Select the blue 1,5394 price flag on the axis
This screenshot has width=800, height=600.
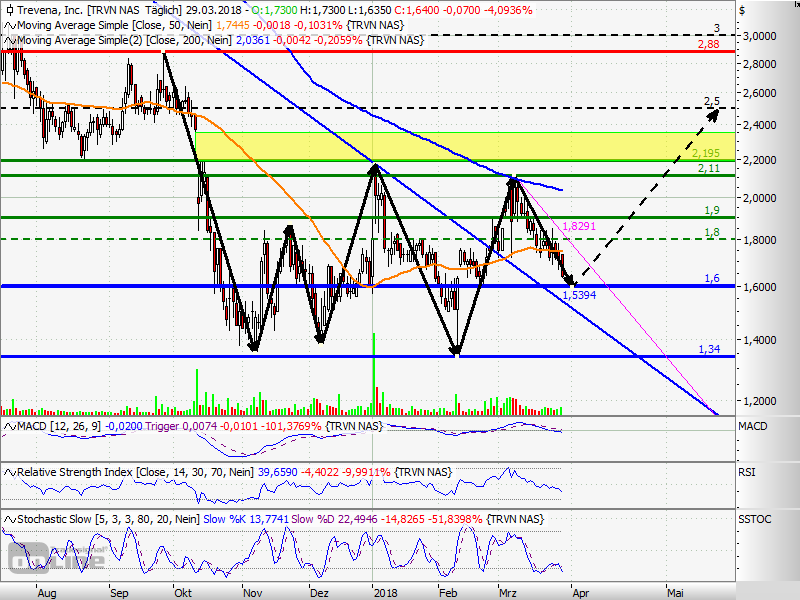click(x=581, y=296)
